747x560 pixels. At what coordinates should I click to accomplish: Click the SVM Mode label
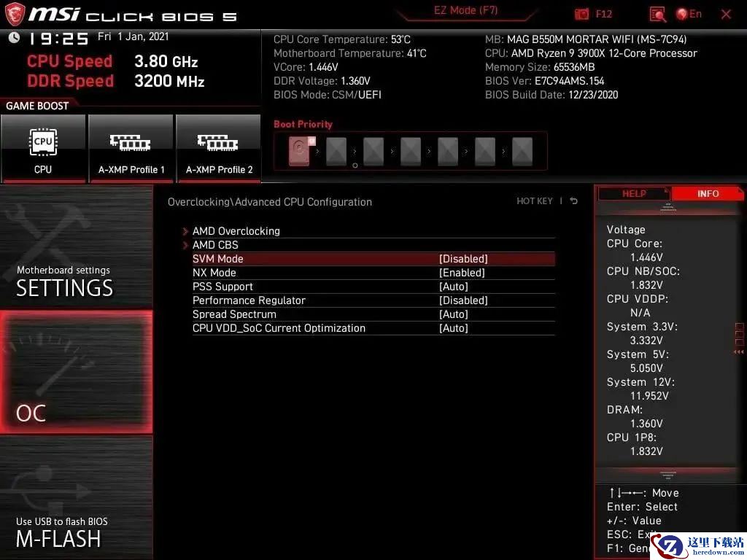coord(217,259)
